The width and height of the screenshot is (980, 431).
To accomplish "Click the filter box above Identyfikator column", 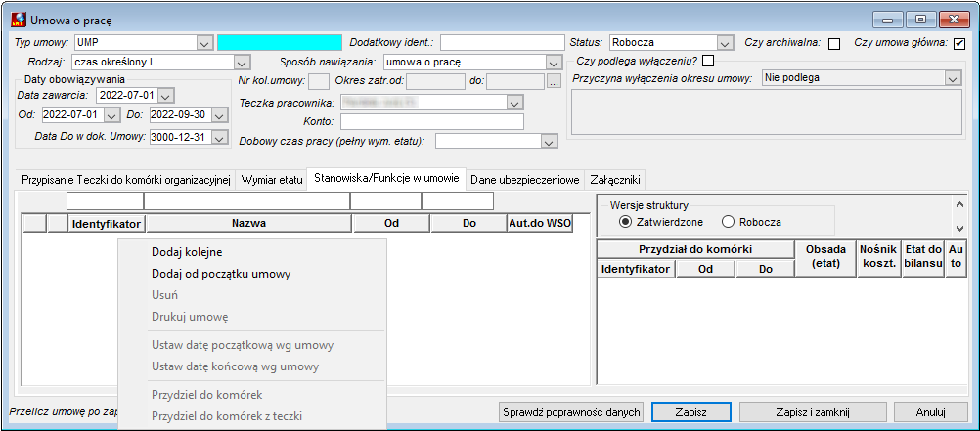I will [105, 201].
